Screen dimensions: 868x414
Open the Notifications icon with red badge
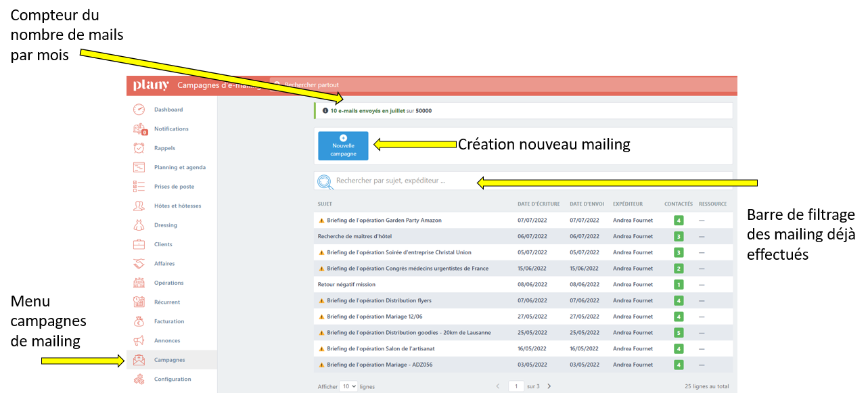pyautogui.click(x=139, y=129)
